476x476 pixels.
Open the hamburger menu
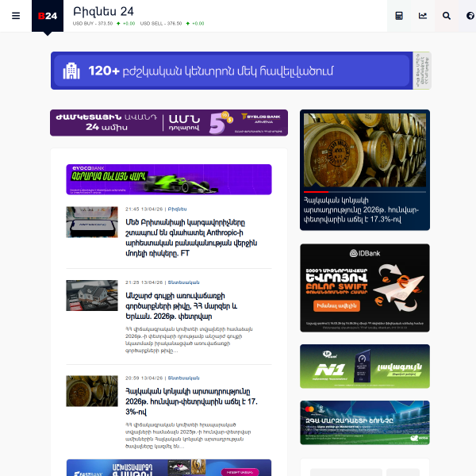click(x=16, y=16)
